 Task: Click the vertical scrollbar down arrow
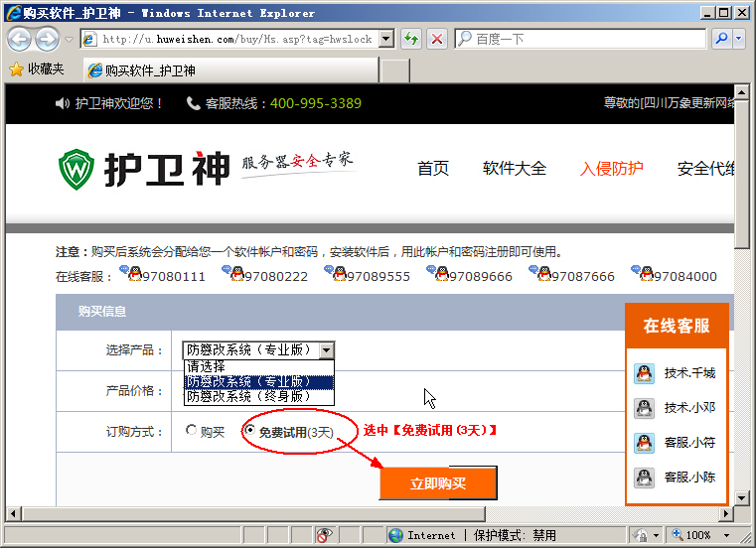[741, 497]
